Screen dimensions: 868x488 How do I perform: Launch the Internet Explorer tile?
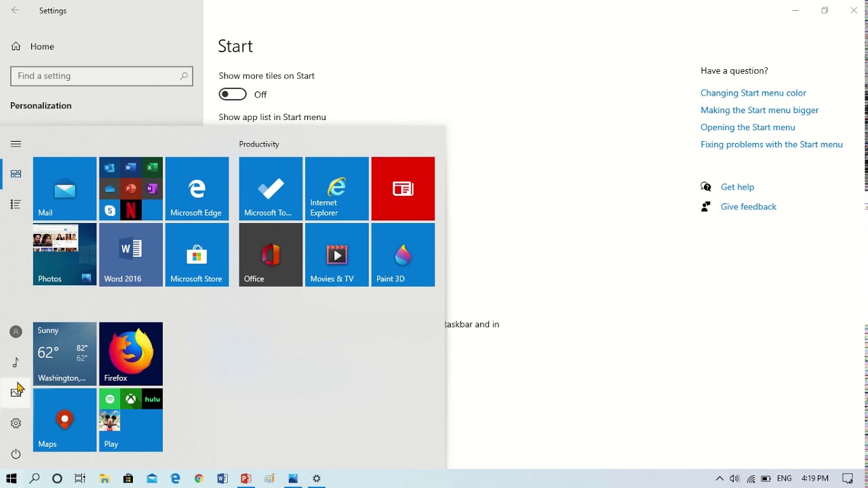(337, 188)
